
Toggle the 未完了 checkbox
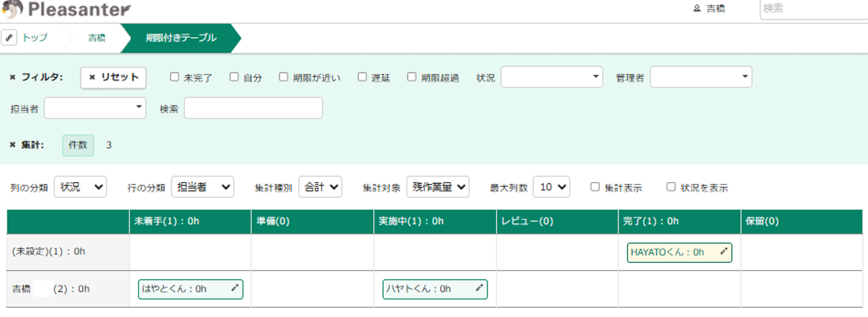174,77
